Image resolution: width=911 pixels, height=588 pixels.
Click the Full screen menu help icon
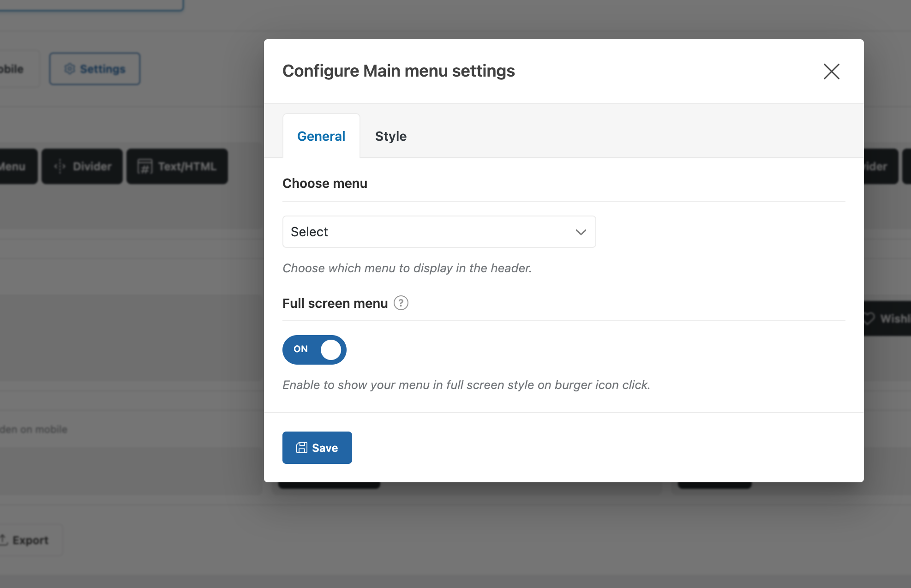pyautogui.click(x=401, y=303)
